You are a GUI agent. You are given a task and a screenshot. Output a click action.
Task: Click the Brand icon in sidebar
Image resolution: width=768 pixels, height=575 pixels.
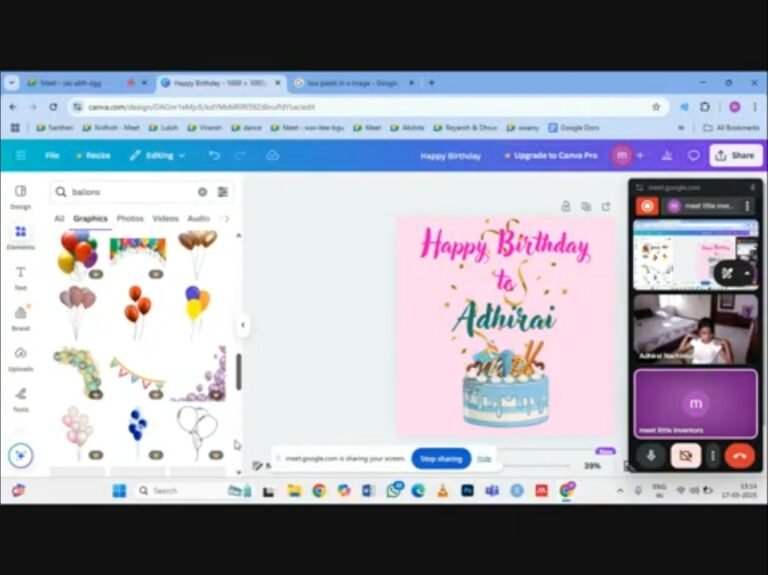click(x=20, y=317)
